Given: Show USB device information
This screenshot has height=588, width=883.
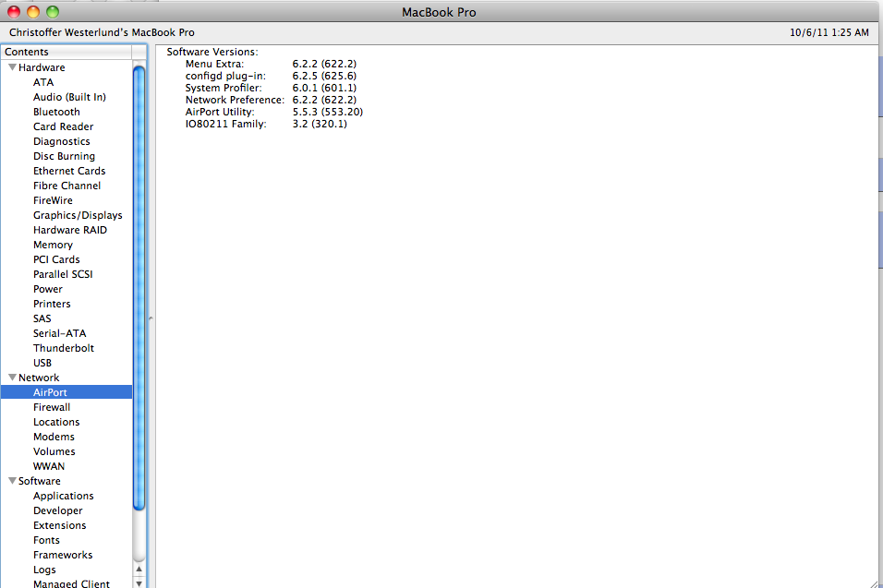Looking at the screenshot, I should 42,363.
